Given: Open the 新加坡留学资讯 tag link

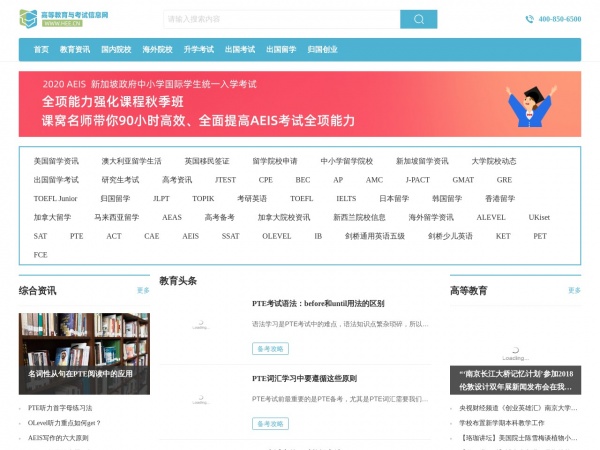Looking at the screenshot, I should click(422, 161).
